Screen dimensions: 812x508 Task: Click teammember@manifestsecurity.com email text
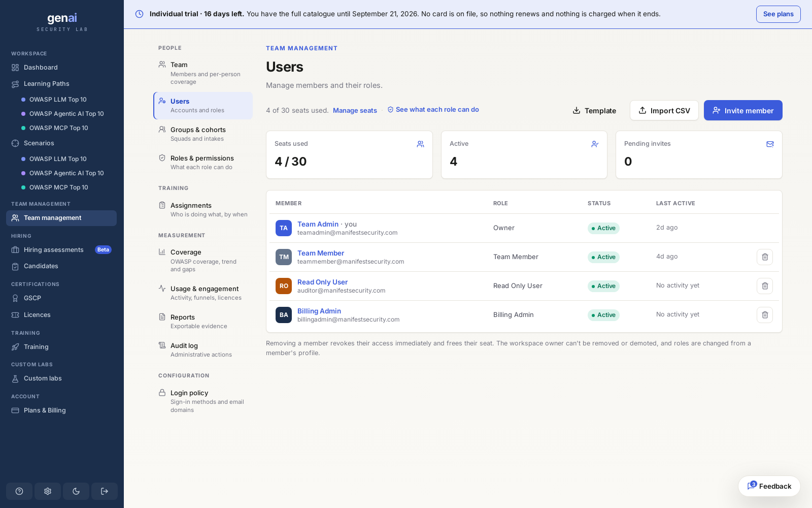click(351, 262)
